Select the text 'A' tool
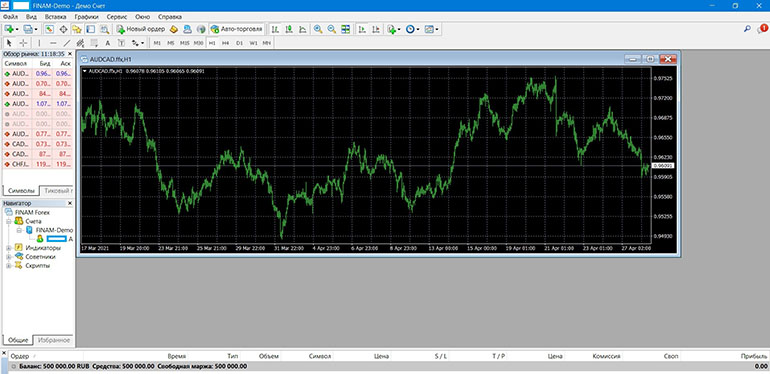 pos(108,43)
